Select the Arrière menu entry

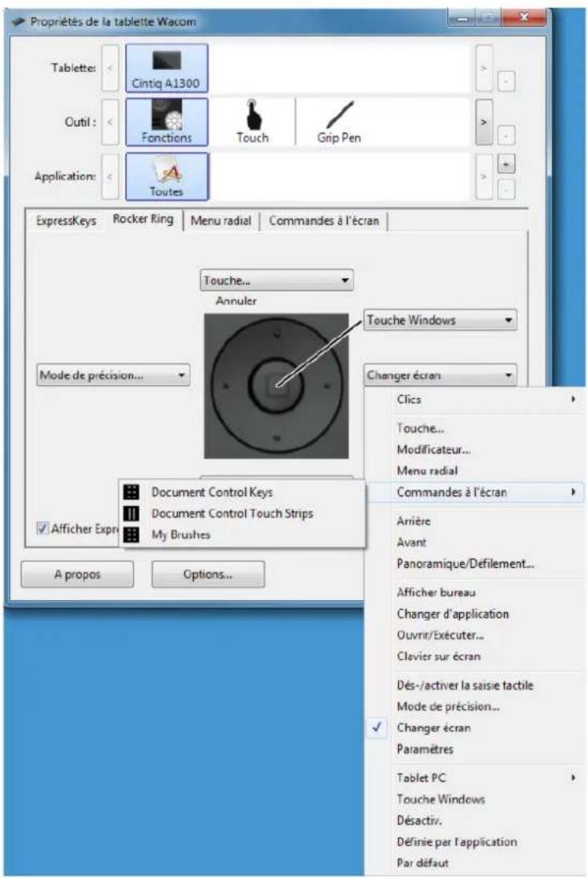(x=475, y=522)
